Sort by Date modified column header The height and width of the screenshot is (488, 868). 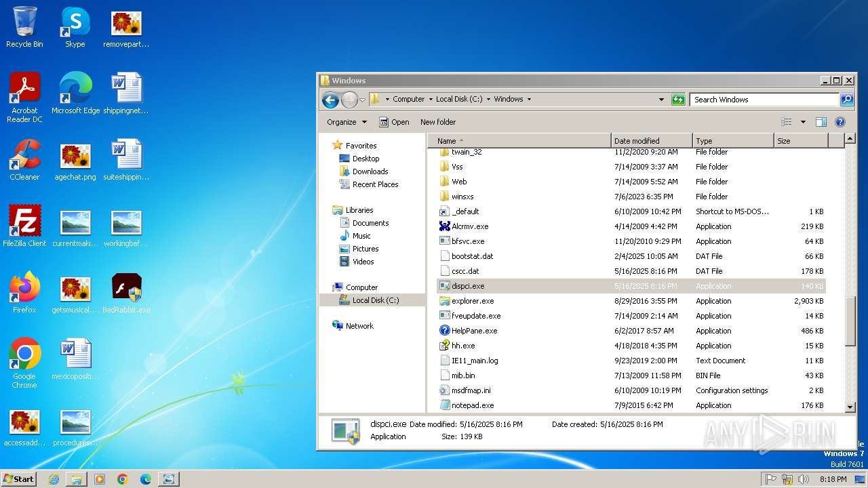pyautogui.click(x=652, y=141)
